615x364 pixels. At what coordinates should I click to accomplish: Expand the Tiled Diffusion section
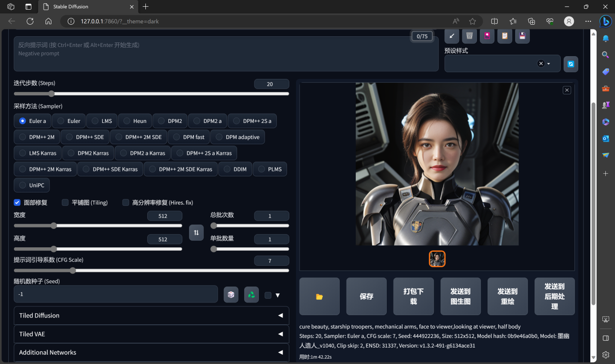point(151,316)
